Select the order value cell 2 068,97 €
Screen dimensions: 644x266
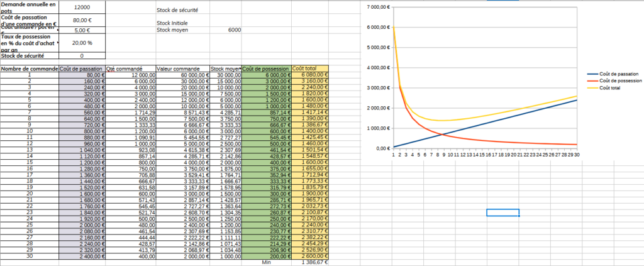(183, 249)
